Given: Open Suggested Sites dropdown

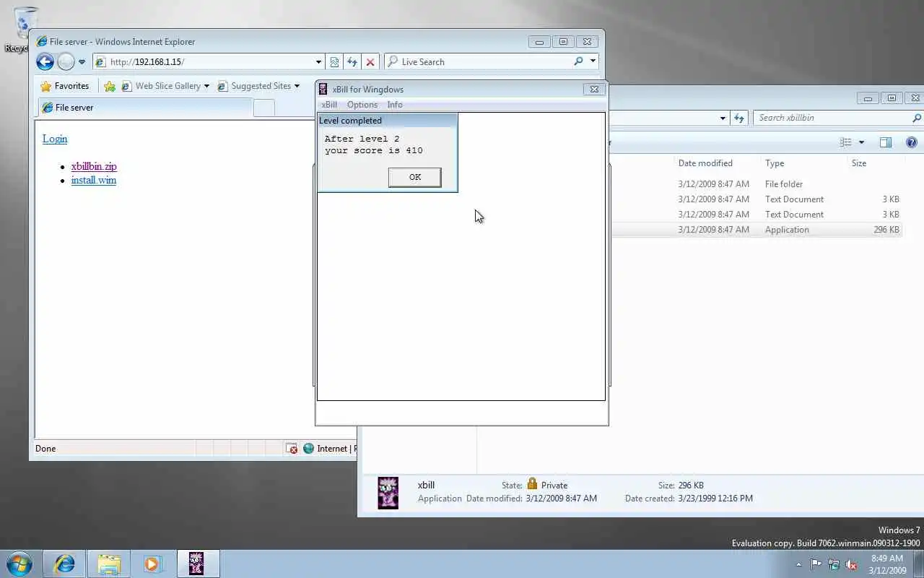Looking at the screenshot, I should [x=258, y=86].
